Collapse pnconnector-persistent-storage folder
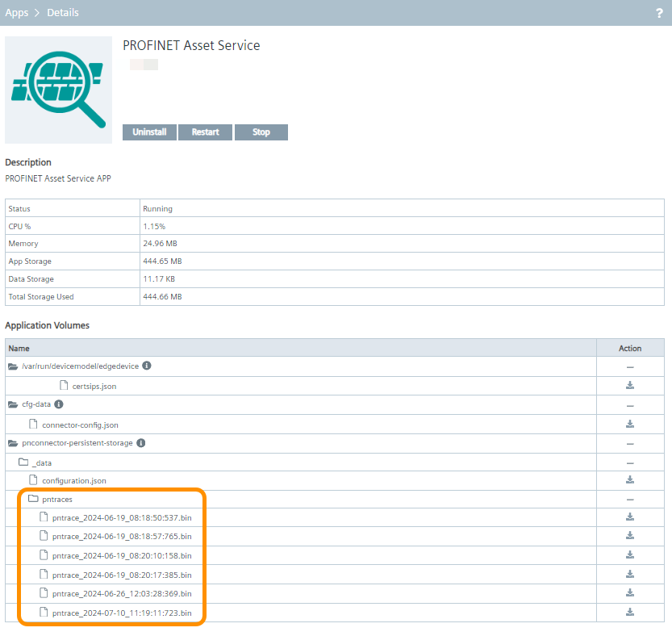 tap(13, 443)
